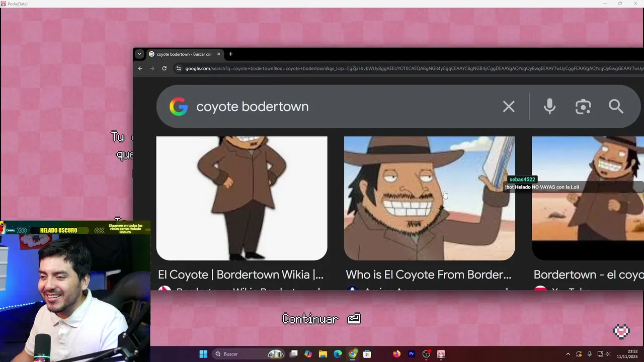Click the microphone tray icon
The image size is (644, 362).
[x=590, y=354]
